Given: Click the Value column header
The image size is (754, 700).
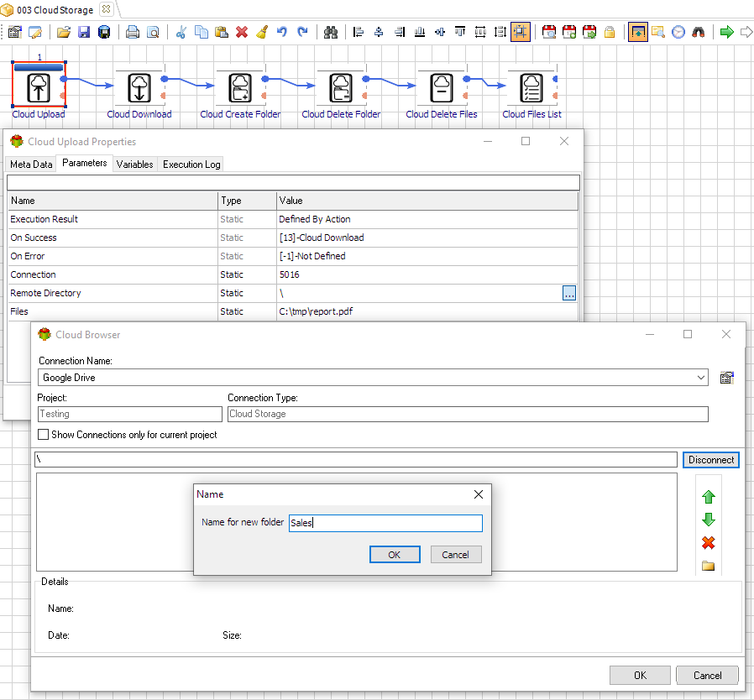Looking at the screenshot, I should point(427,201).
